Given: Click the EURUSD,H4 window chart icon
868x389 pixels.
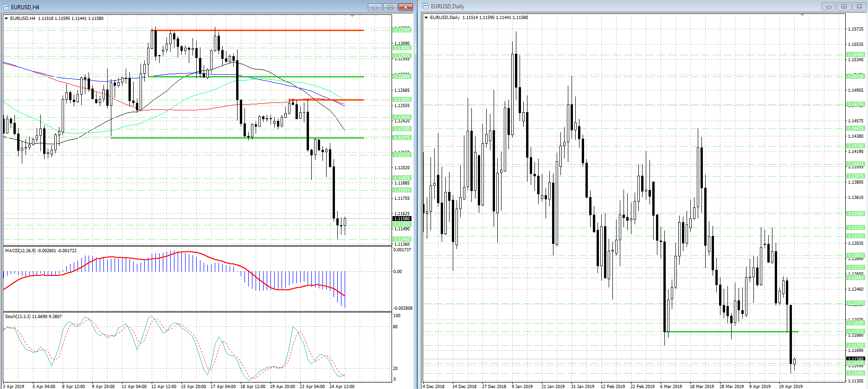Looking at the screenshot, I should coord(6,7).
